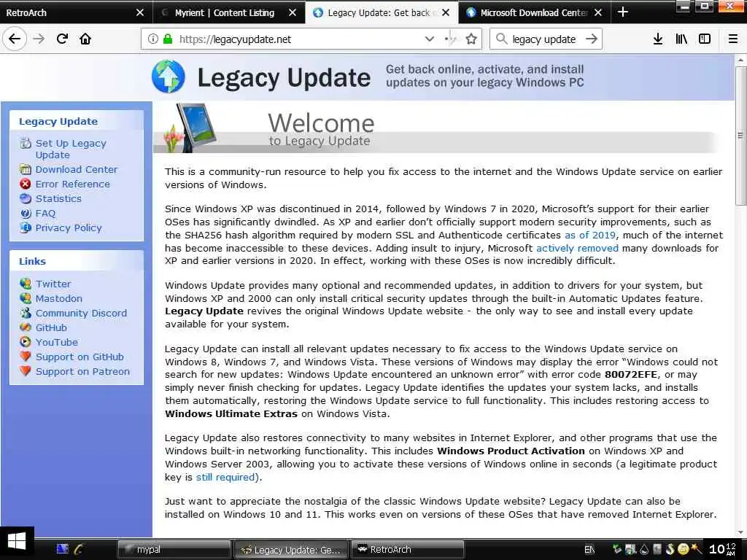Image resolution: width=747 pixels, height=560 pixels.
Task: Open the Download Center link
Action: click(76, 169)
